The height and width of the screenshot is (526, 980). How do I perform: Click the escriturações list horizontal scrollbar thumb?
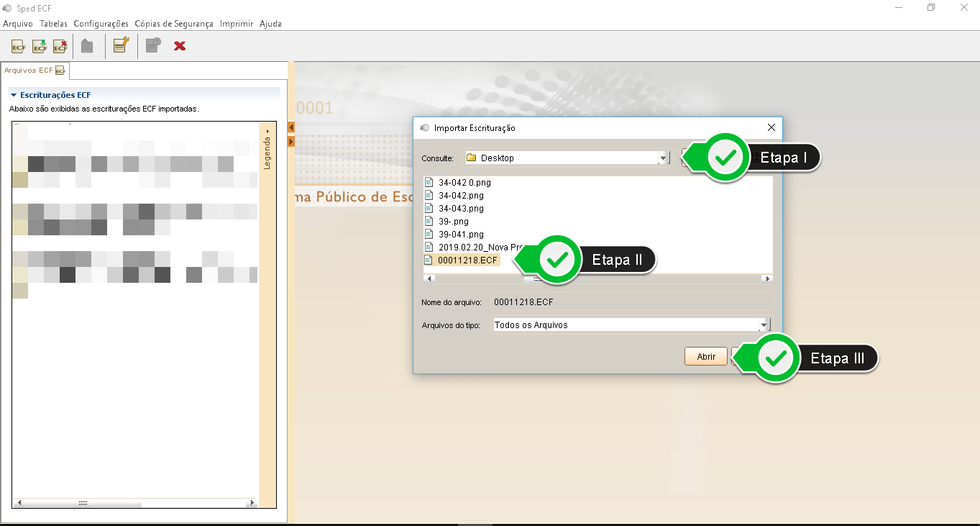tap(83, 503)
